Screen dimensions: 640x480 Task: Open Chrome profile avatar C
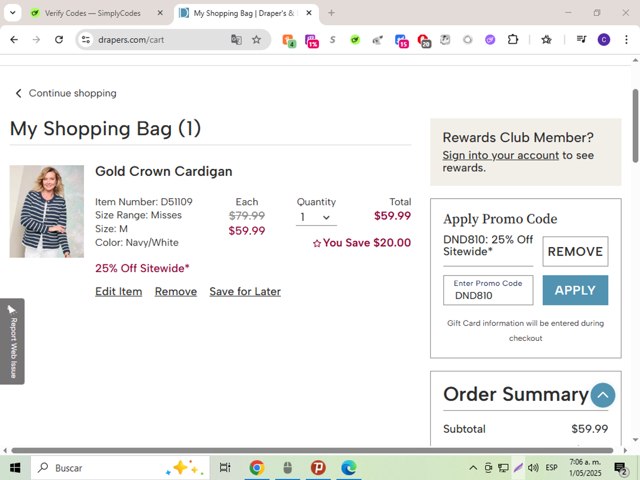pyautogui.click(x=604, y=40)
